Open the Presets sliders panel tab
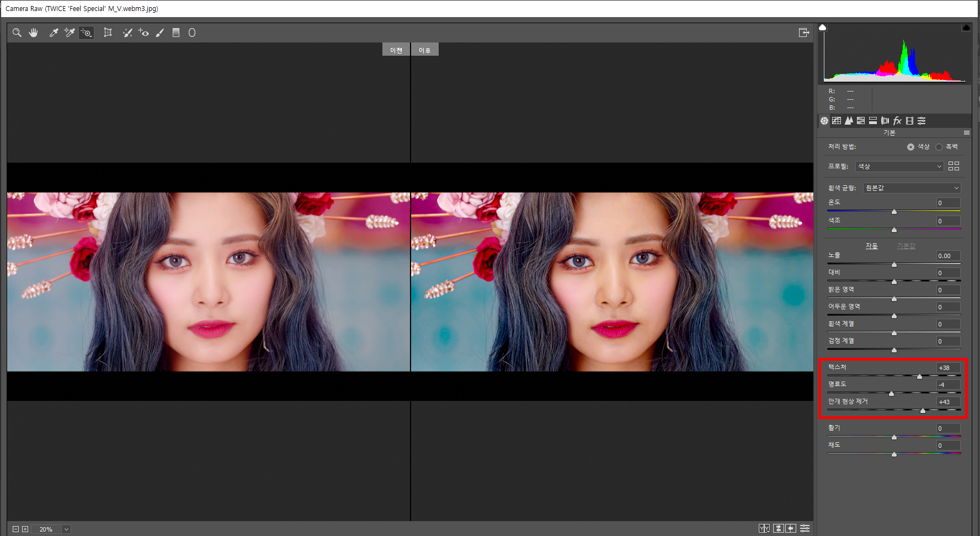 [922, 121]
